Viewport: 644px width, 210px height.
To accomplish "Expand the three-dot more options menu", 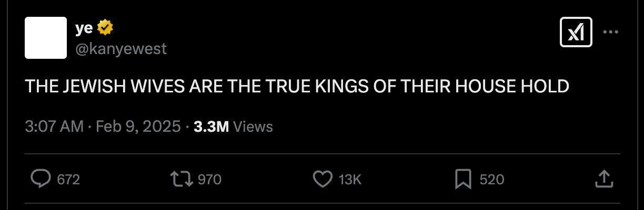I will pos(610,33).
